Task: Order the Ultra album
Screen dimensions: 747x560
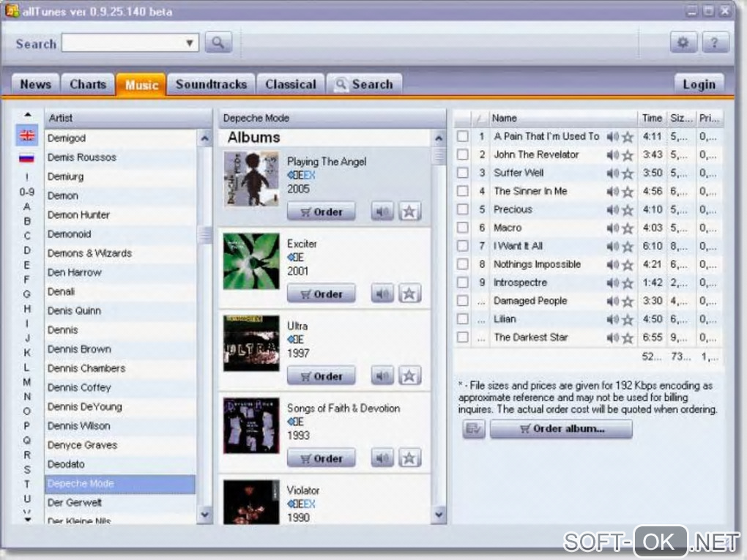Action: pos(322,376)
